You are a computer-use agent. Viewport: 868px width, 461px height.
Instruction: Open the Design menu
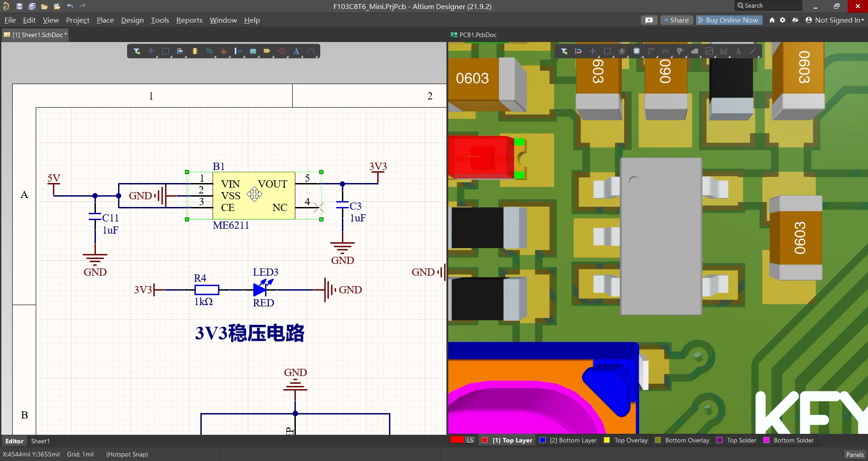point(133,20)
